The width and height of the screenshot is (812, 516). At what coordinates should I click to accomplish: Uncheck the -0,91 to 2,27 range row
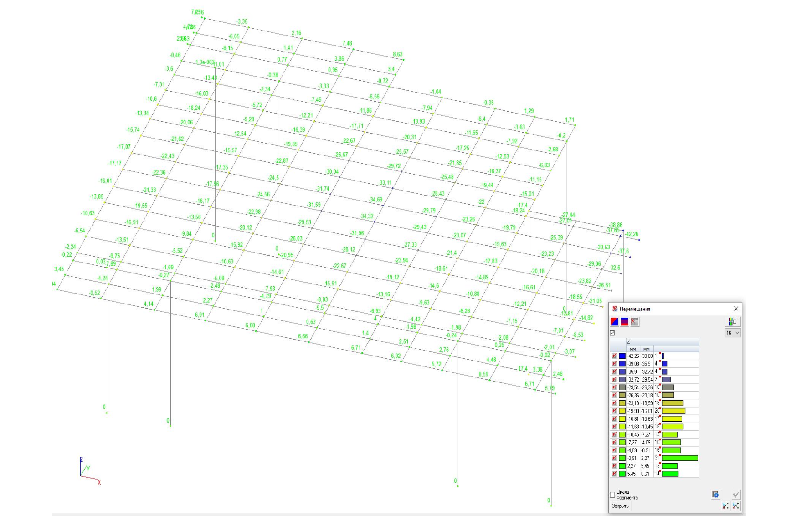click(614, 458)
